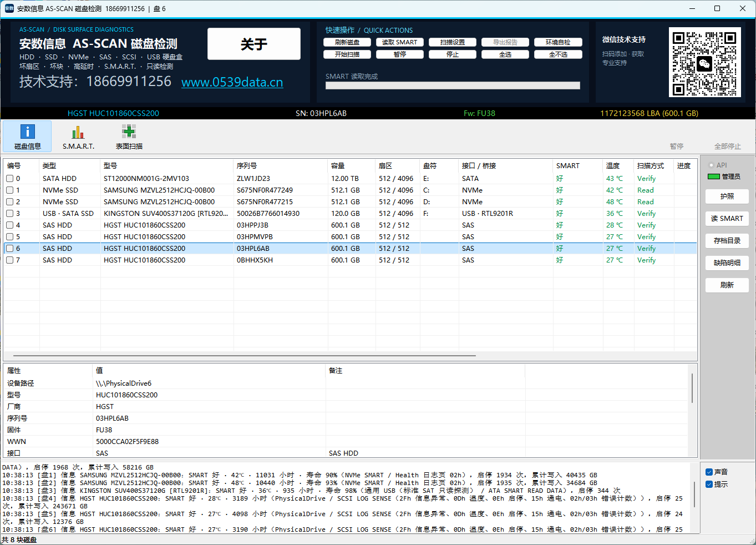Open the www.0539data.cn website link
The width and height of the screenshot is (756, 545).
(232, 82)
